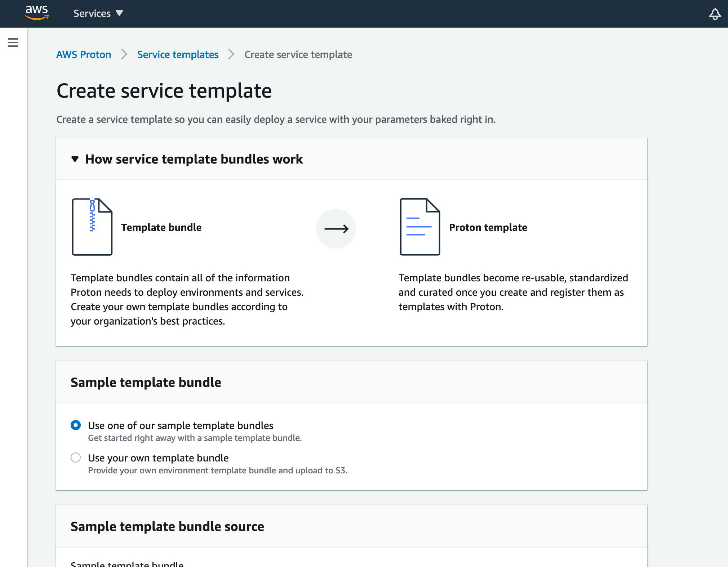Collapse How service template bundles work section
The height and width of the screenshot is (567, 728).
click(75, 159)
